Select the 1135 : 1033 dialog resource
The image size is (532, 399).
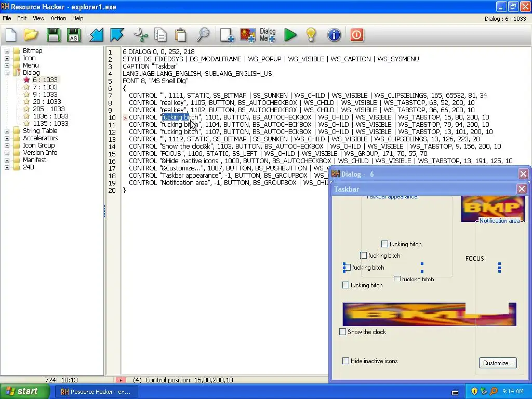point(50,124)
